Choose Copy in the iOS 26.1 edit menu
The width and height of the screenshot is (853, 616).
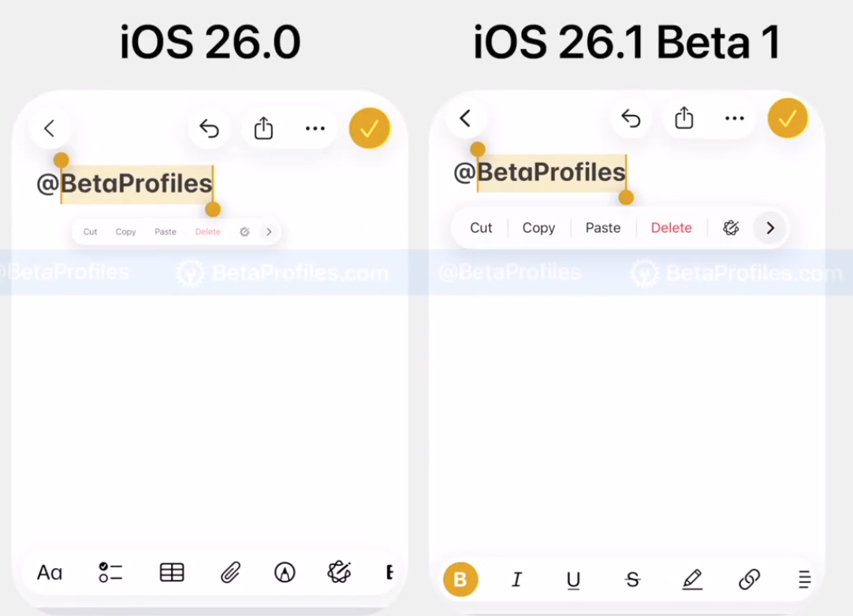(x=538, y=228)
